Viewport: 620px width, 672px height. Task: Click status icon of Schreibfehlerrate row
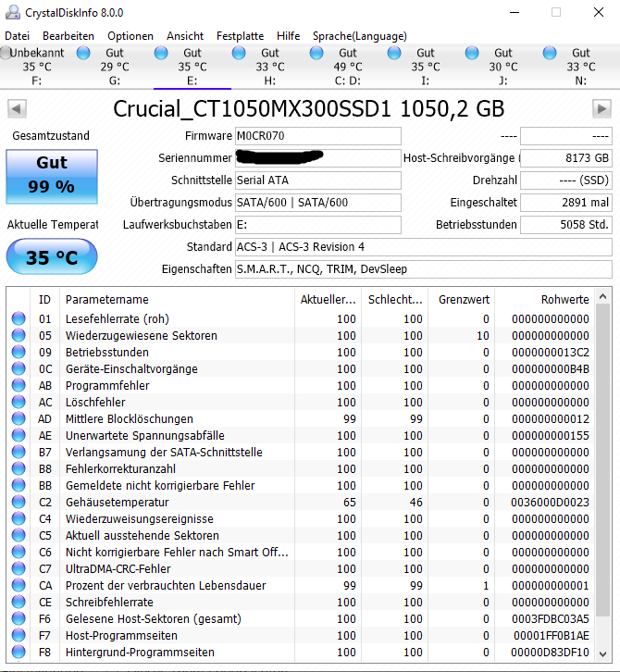(x=19, y=602)
